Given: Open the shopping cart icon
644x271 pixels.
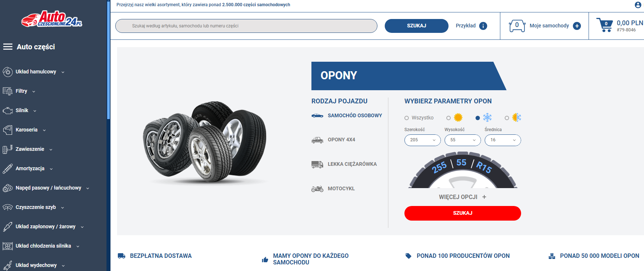Looking at the screenshot, I should tap(605, 25).
